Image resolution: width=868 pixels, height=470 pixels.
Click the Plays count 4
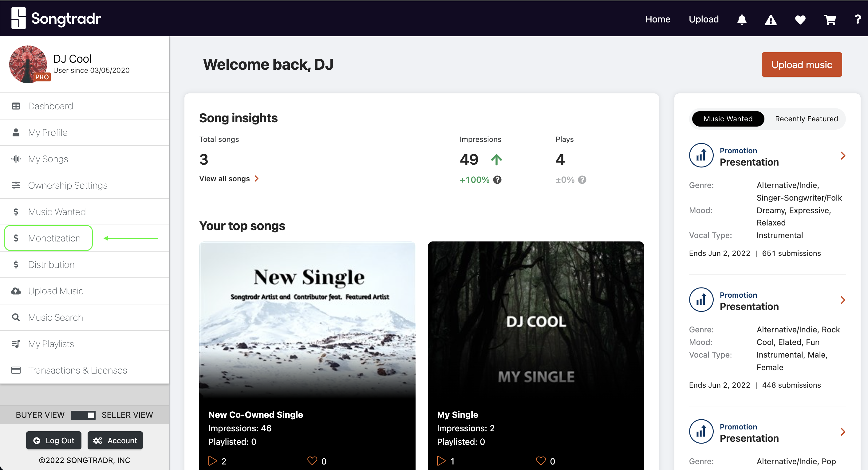pyautogui.click(x=560, y=159)
